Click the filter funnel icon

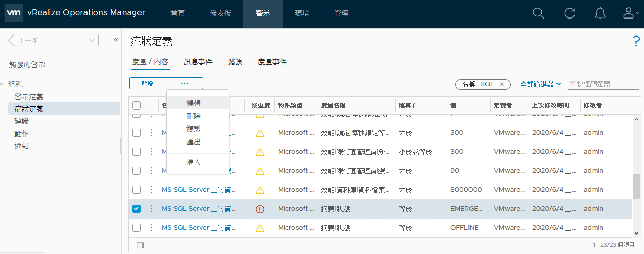(x=571, y=84)
